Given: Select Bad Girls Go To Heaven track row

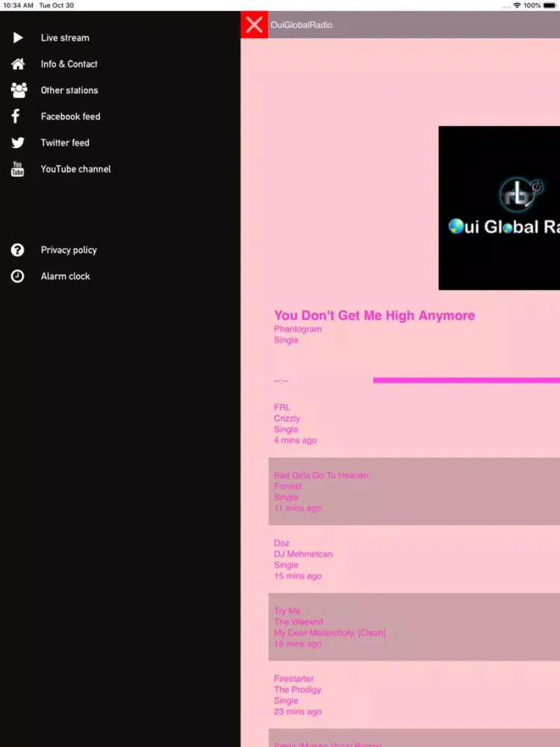Looking at the screenshot, I should click(414, 492).
